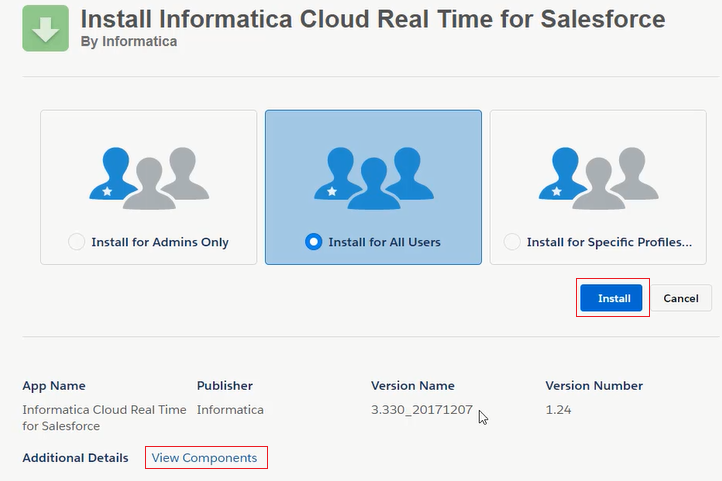Click the page title Install Informatica Cloud heading
Viewport: 722px width, 481px height.
(373, 19)
